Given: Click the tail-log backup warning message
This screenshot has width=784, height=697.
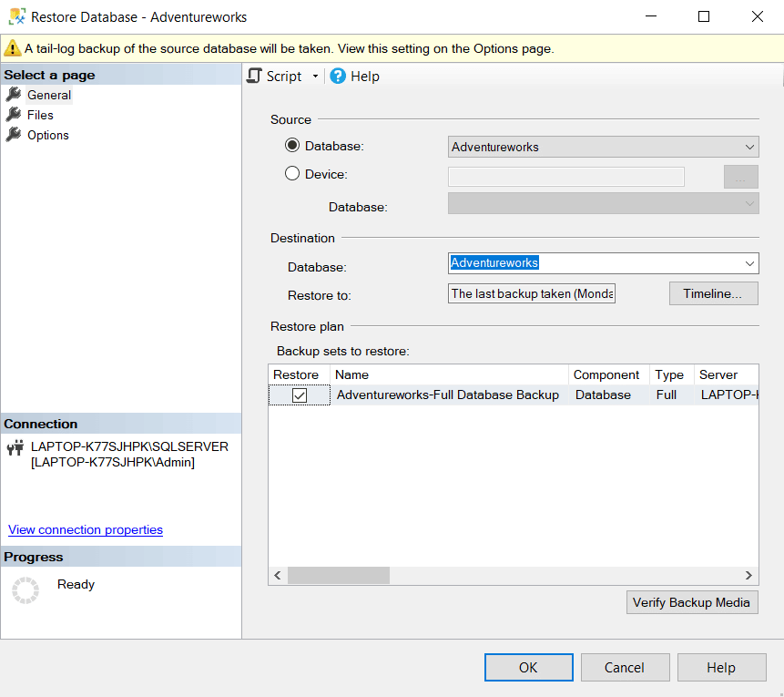Looking at the screenshot, I should click(289, 48).
